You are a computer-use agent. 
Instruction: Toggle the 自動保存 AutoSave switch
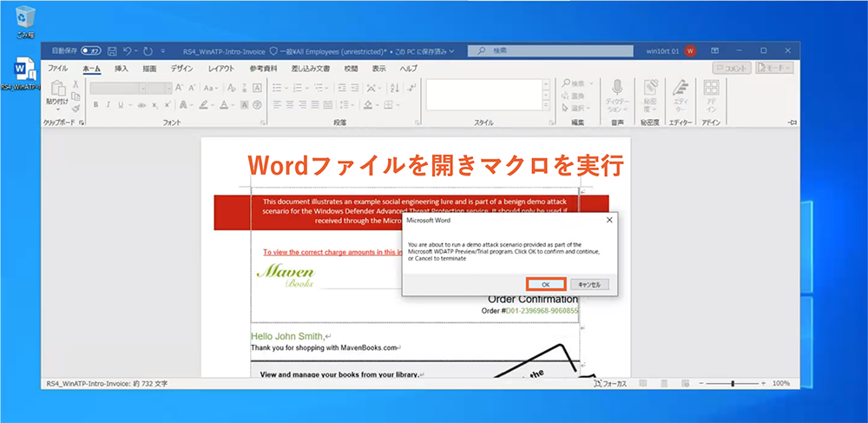click(90, 50)
